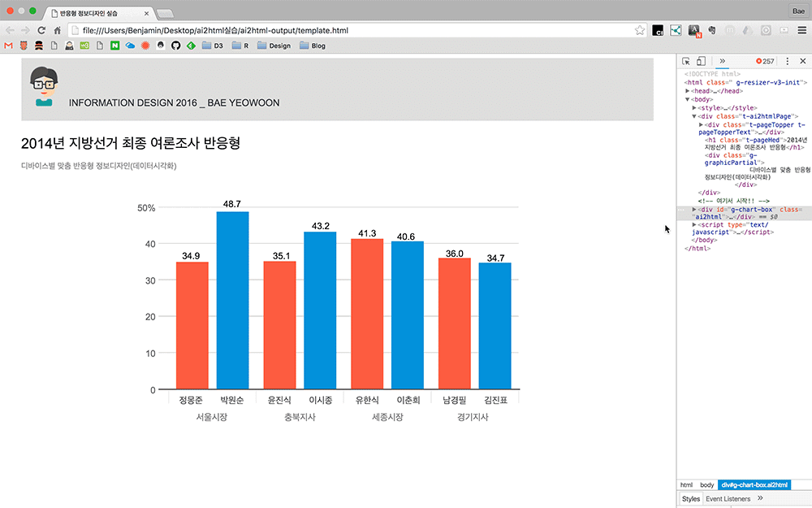Click the div#g-chart-box.ai2html breadcrumb
The height and width of the screenshot is (508, 812).
pos(754,485)
